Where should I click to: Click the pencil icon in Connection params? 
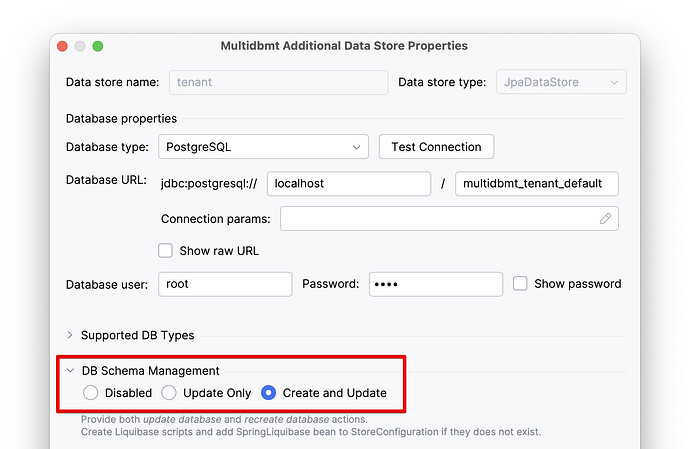pos(605,218)
